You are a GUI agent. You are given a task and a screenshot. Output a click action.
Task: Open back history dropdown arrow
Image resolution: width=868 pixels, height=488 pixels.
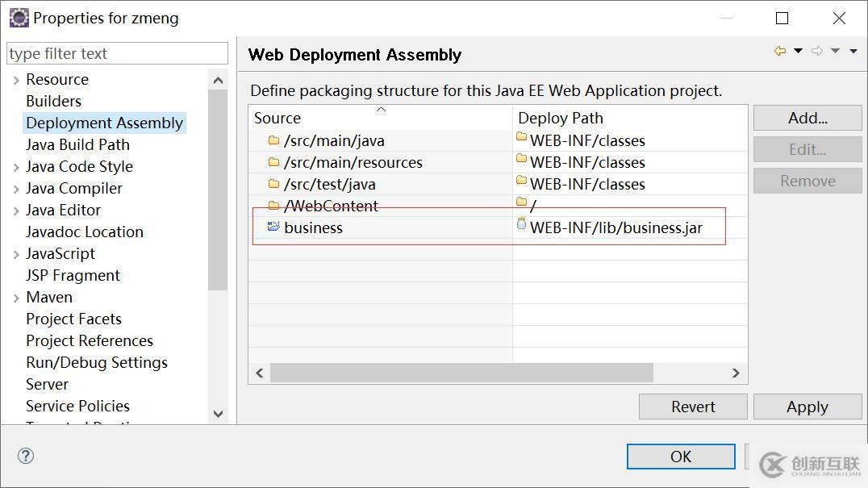tap(798, 52)
